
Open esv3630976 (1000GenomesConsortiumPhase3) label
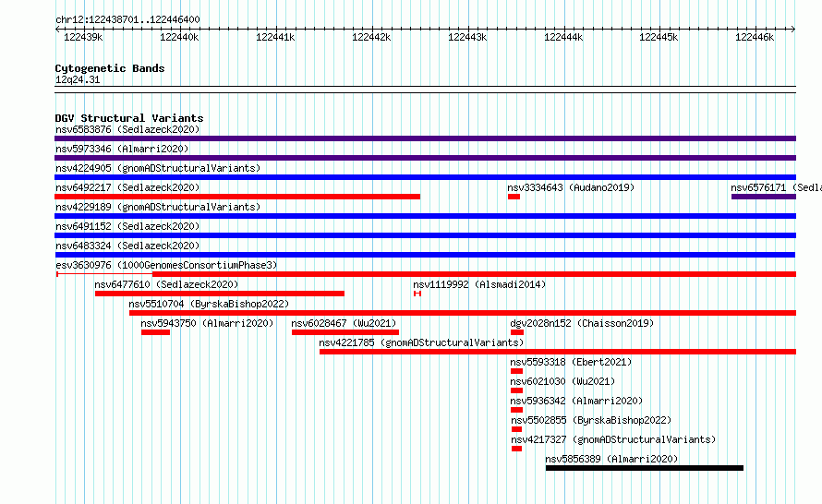[x=166, y=265]
